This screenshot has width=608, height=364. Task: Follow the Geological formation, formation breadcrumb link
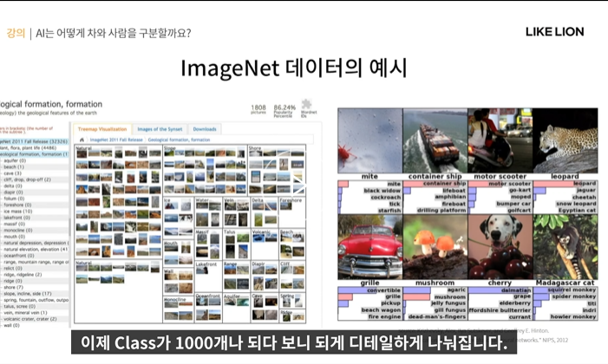179,140
